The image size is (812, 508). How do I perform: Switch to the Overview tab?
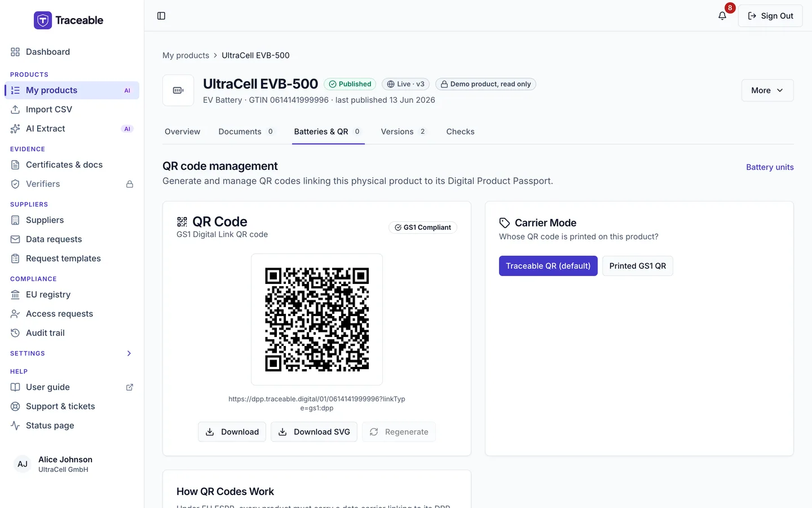point(182,132)
